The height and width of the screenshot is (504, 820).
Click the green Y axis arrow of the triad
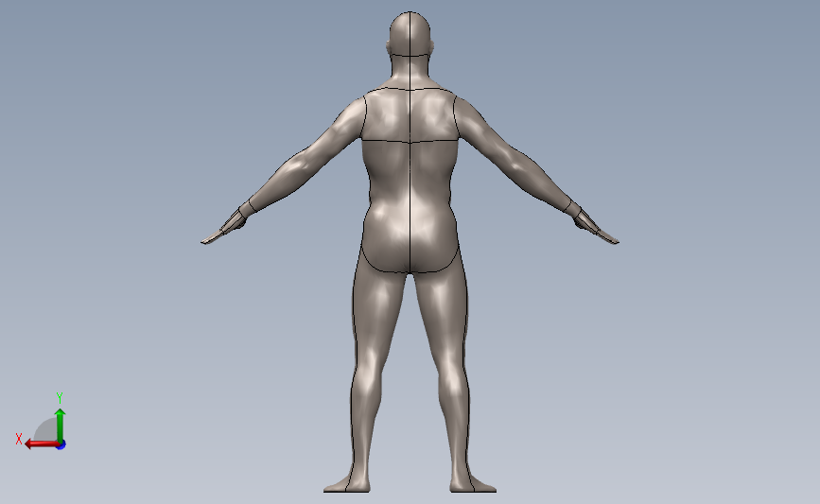coord(61,426)
